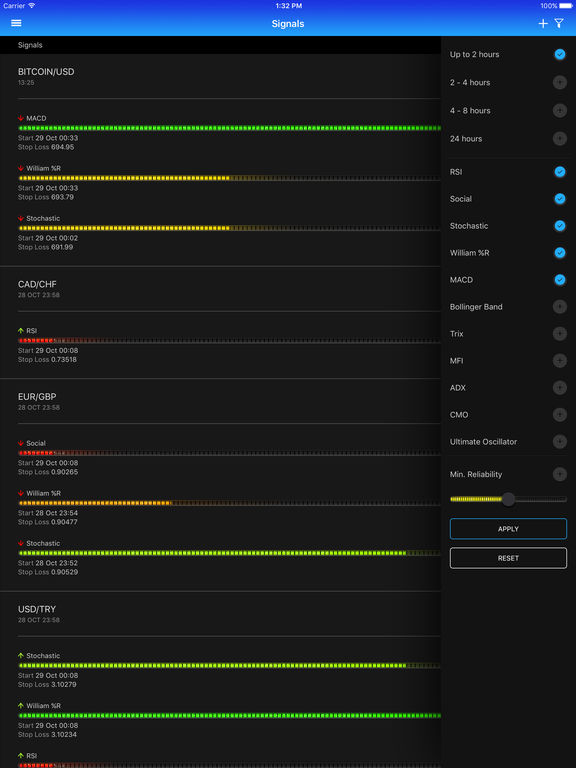Click the APPLY button
Image resolution: width=576 pixels, height=768 pixels.
[508, 529]
